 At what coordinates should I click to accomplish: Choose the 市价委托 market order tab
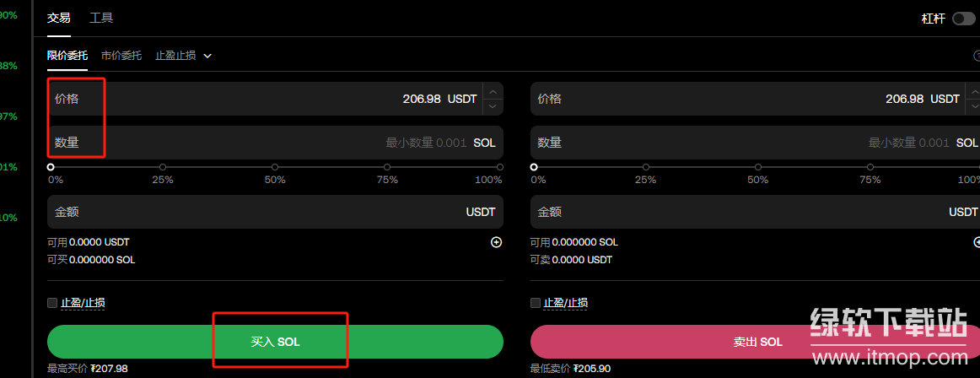tap(121, 56)
